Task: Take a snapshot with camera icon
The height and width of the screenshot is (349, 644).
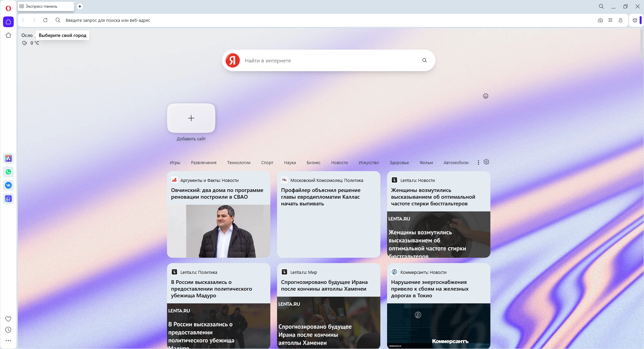Action: pos(600,20)
